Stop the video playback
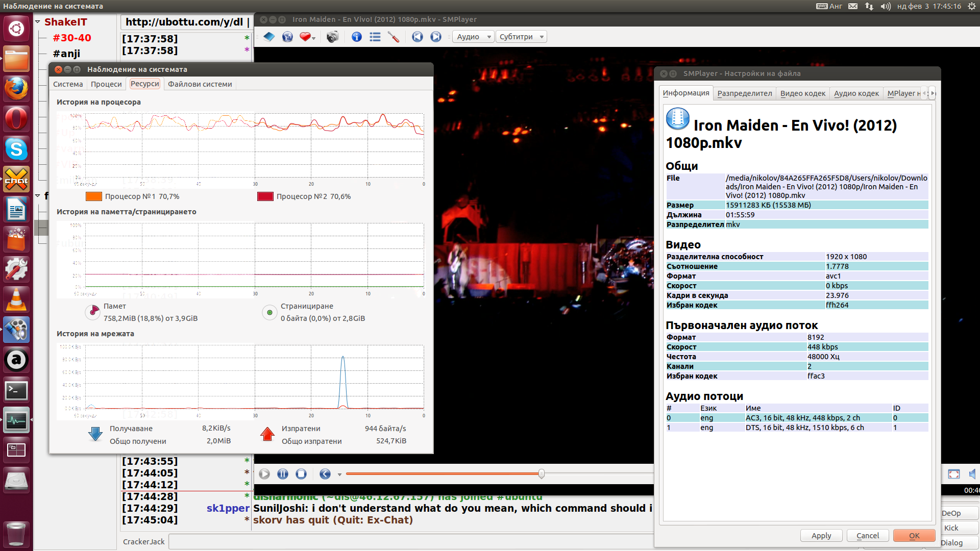This screenshot has height=551, width=980. (301, 474)
